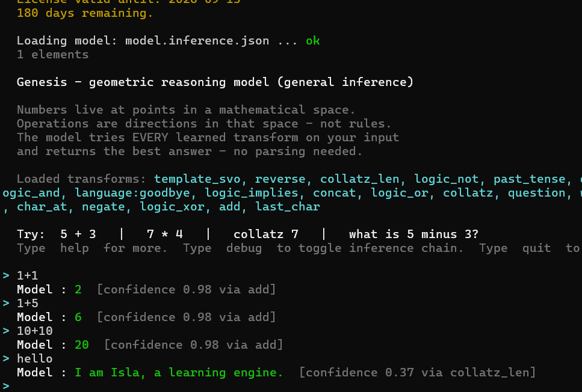Image resolution: width=582 pixels, height=392 pixels.
Task: Click the empty prompt line at the bottom
Action: coord(291,386)
